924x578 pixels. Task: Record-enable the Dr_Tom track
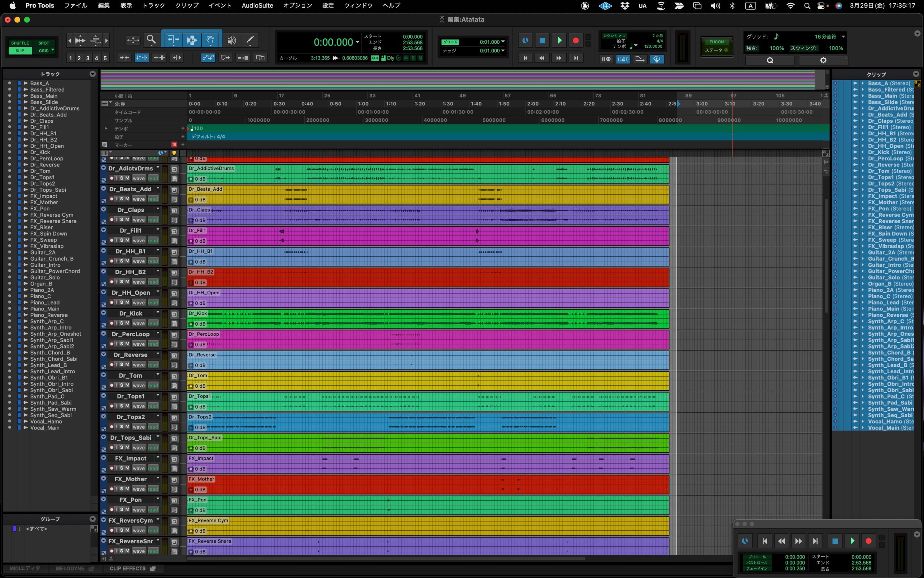(x=112, y=385)
